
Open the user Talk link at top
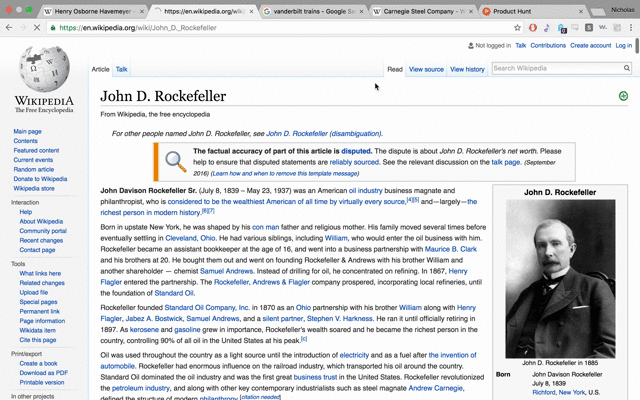520,46
